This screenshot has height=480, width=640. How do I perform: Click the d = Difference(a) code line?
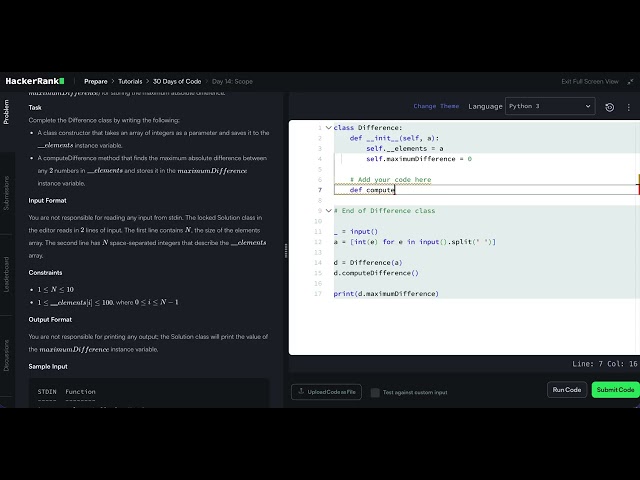click(368, 262)
